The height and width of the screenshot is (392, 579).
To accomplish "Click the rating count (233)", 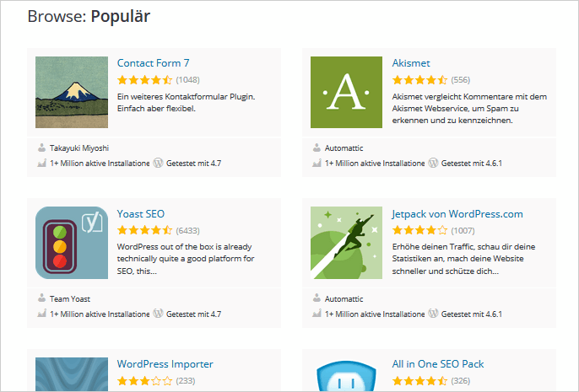I will pyautogui.click(x=186, y=381).
